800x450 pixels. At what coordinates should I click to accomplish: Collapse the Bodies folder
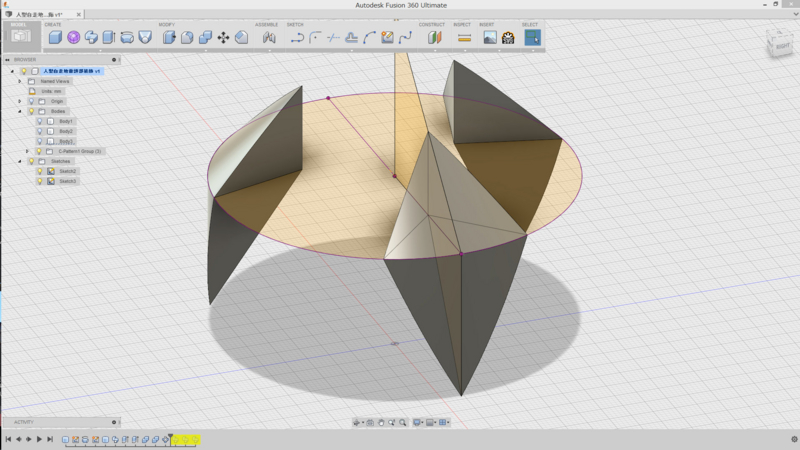(x=20, y=111)
